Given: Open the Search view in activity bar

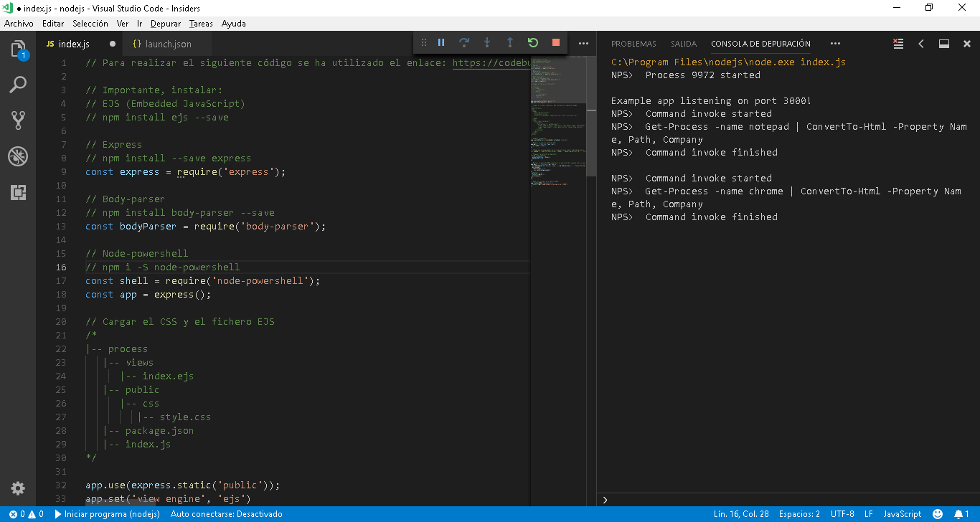Looking at the screenshot, I should (18, 85).
